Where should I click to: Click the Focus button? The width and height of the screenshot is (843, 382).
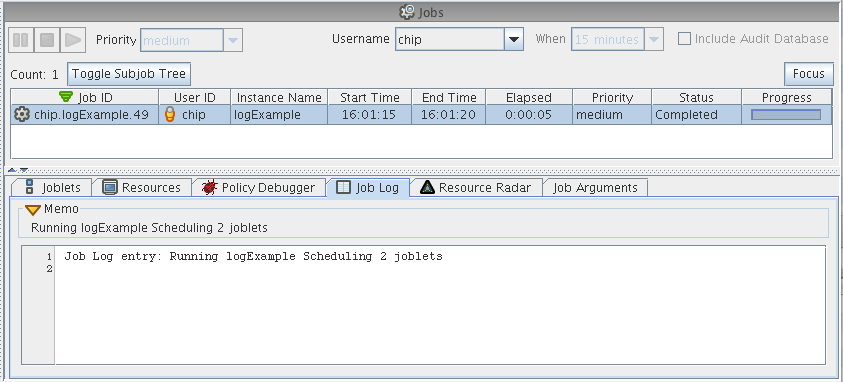pyautogui.click(x=809, y=74)
